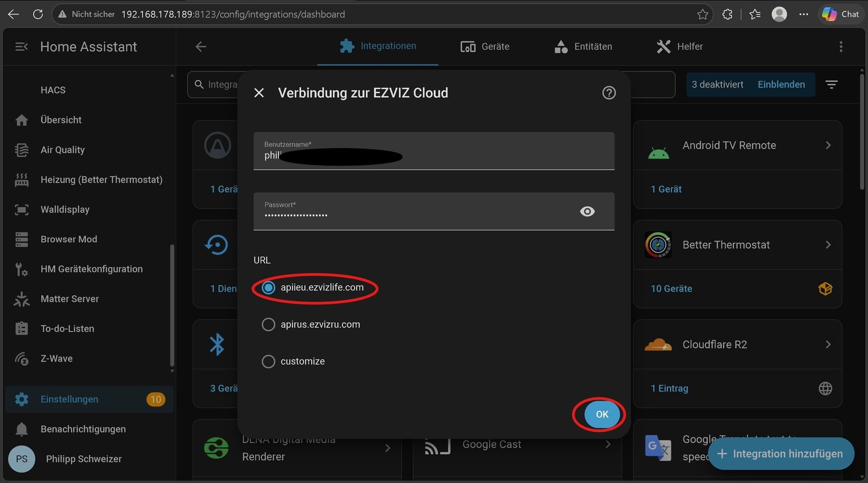Open the Heizung (Better Thermostat) sidebar icon
868x483 pixels.
22,180
